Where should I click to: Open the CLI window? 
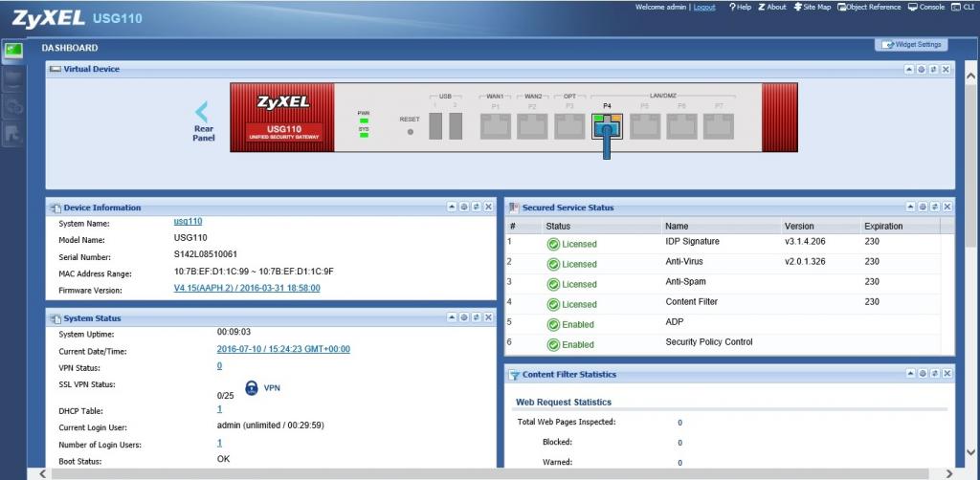coord(963,8)
